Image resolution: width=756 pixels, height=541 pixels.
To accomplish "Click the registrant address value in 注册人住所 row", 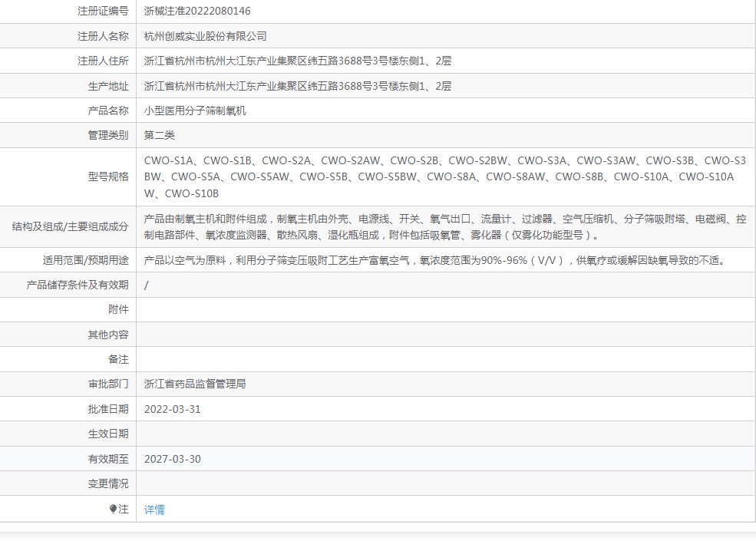I will pos(298,61).
